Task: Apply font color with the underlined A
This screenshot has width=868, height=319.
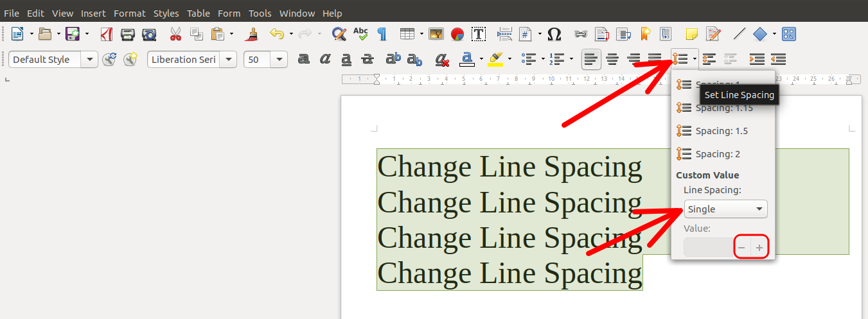Action: [x=468, y=59]
